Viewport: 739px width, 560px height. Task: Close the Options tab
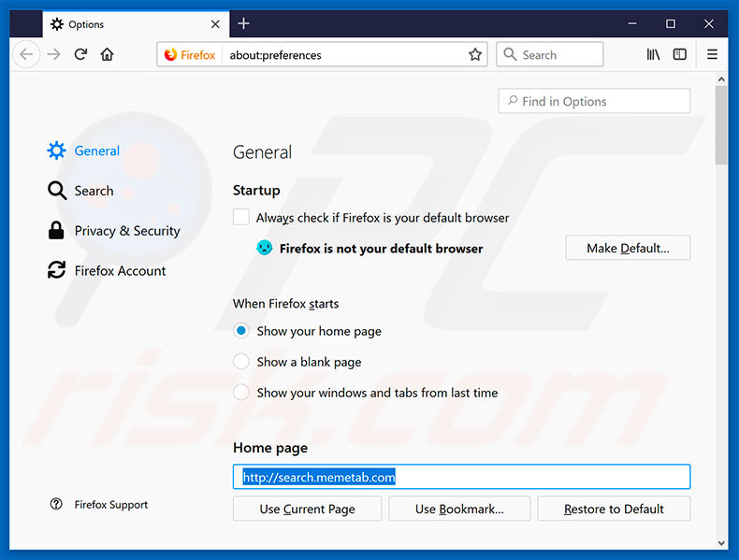tap(215, 24)
